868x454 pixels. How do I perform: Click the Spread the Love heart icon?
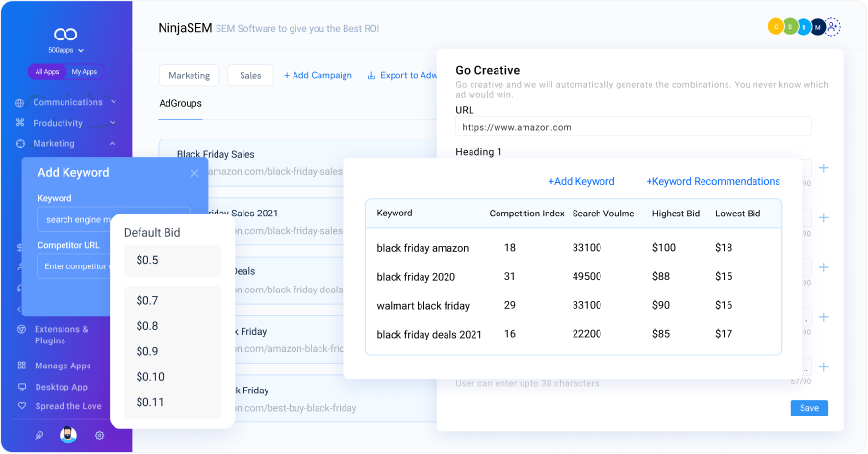click(x=21, y=407)
